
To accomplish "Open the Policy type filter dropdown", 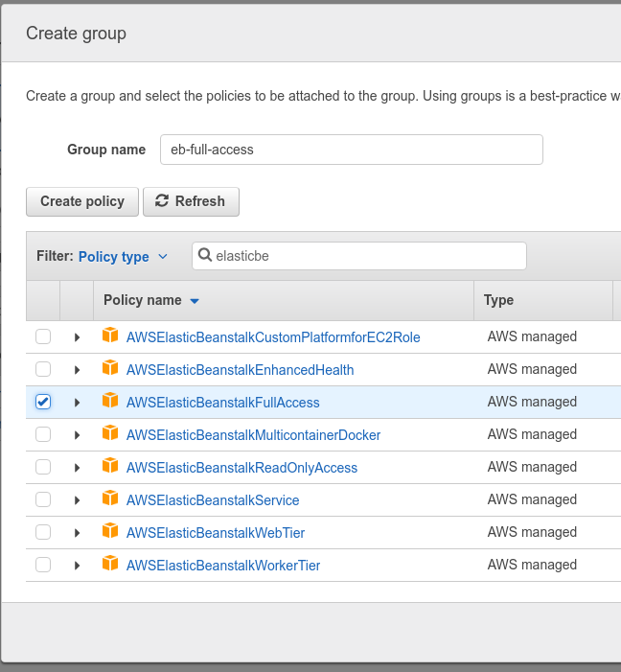I will pos(123,256).
